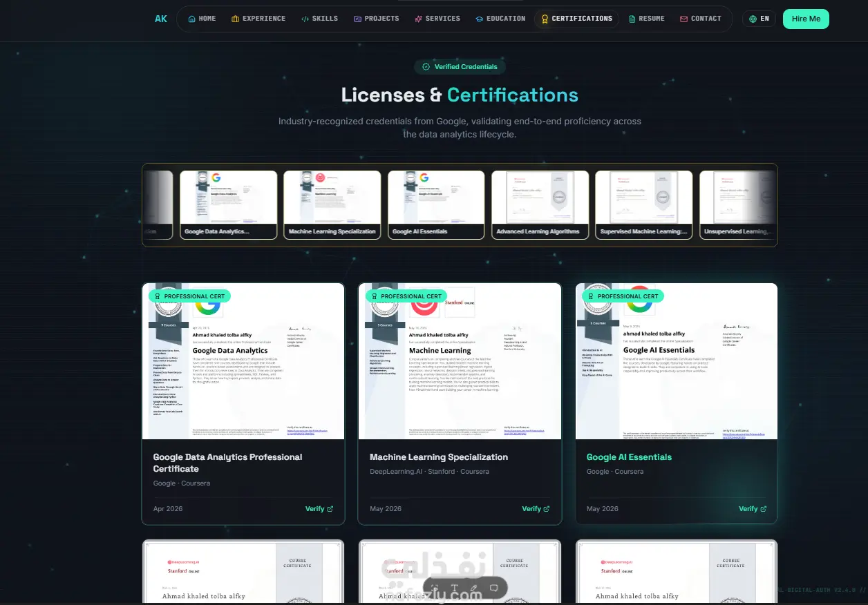Select Google AI Essentials carousel thumbnail
868x605 pixels.
(436, 205)
